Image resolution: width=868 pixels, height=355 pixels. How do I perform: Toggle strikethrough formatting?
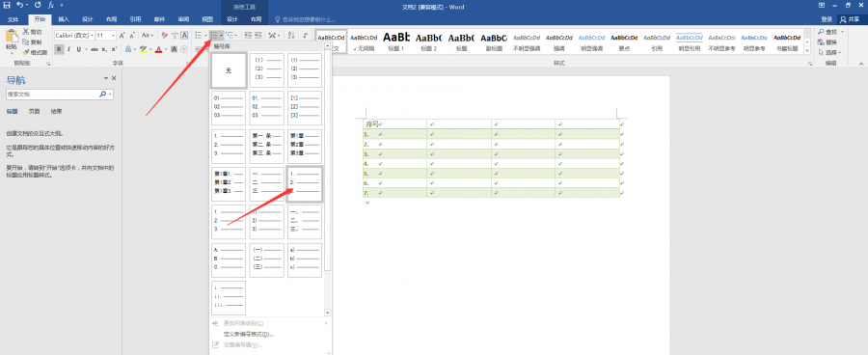(x=95, y=49)
